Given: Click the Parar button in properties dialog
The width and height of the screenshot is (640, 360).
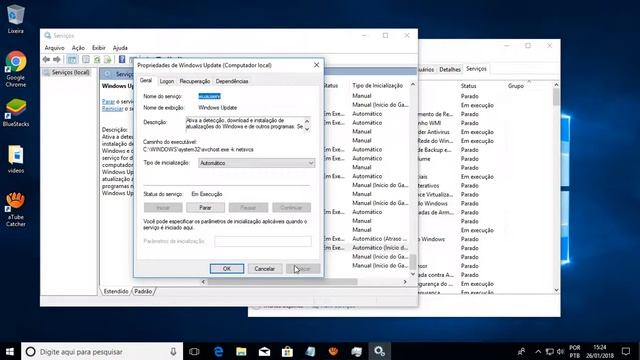Looking at the screenshot, I should (205, 208).
